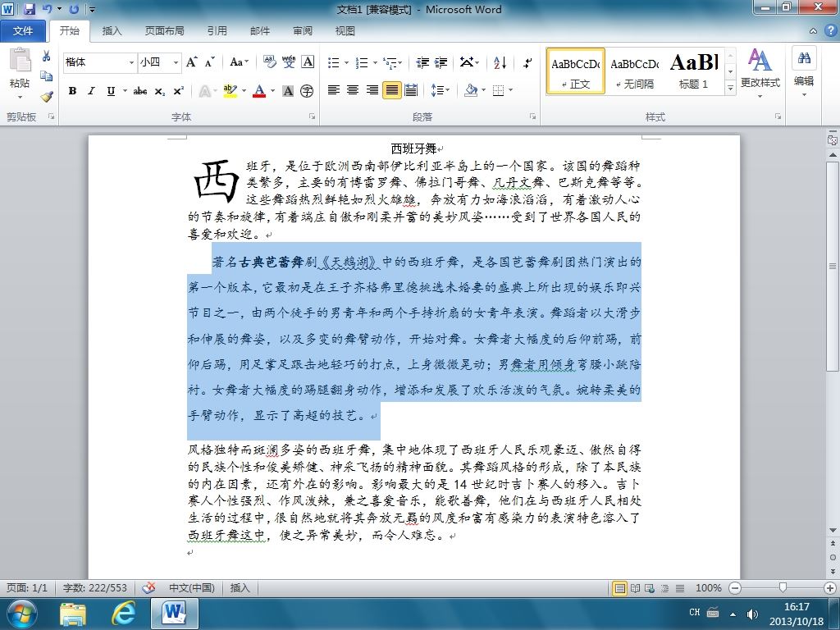Save the document from quick access toolbar

pyautogui.click(x=29, y=9)
